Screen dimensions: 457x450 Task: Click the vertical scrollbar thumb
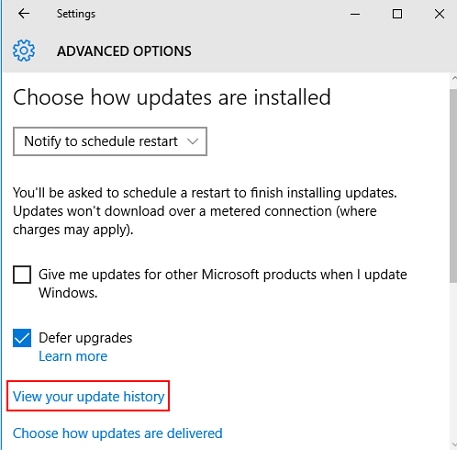click(453, 186)
